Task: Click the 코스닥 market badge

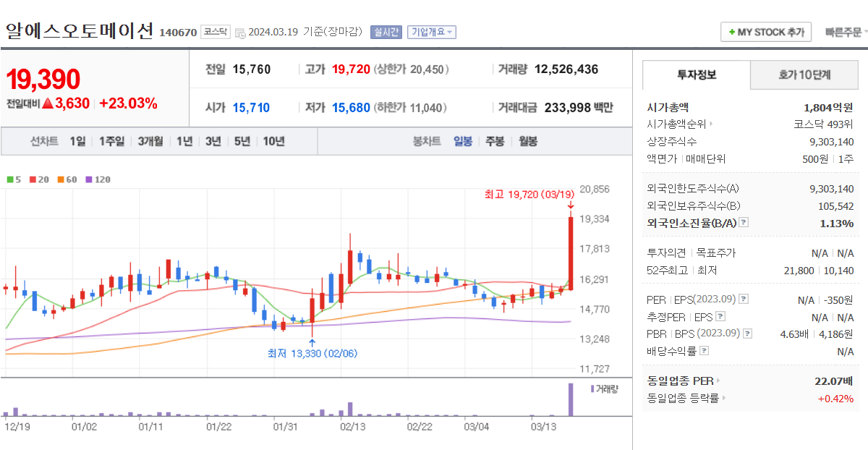Action: tap(216, 32)
